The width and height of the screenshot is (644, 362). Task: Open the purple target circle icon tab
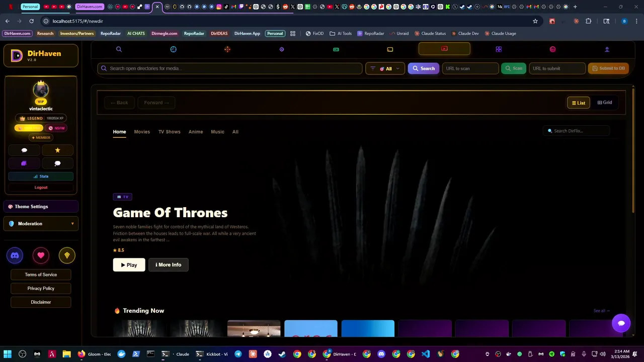[282, 49]
